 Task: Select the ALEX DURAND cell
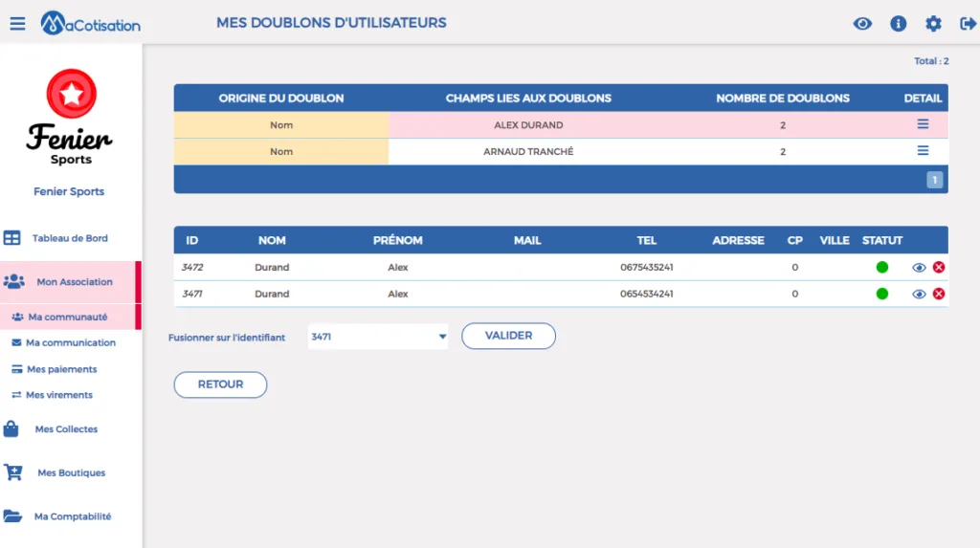528,125
